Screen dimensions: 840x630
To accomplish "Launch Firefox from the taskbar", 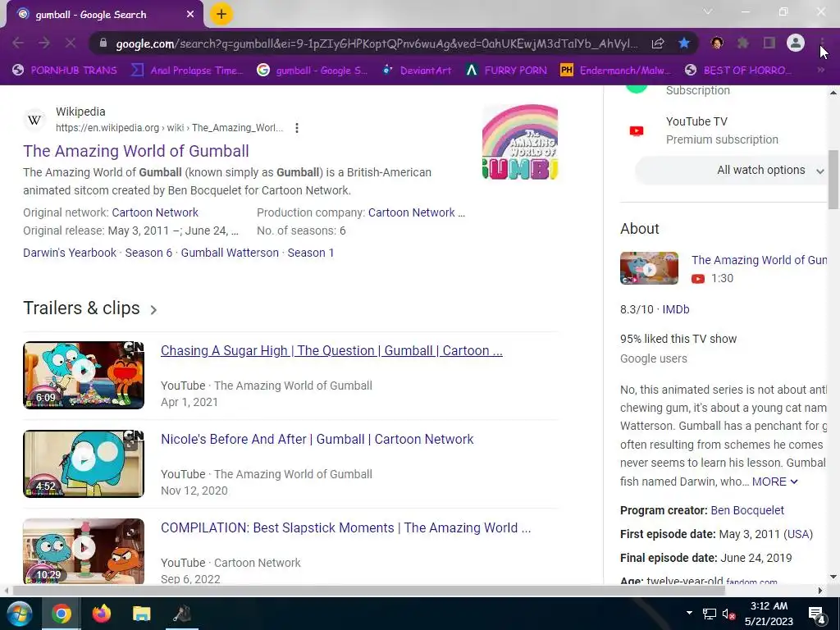I will coord(101,614).
